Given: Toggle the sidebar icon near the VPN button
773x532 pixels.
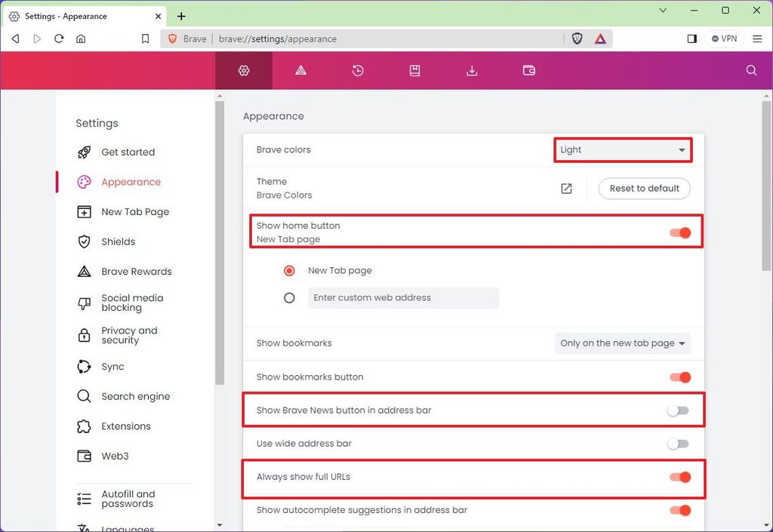Looking at the screenshot, I should (691, 38).
